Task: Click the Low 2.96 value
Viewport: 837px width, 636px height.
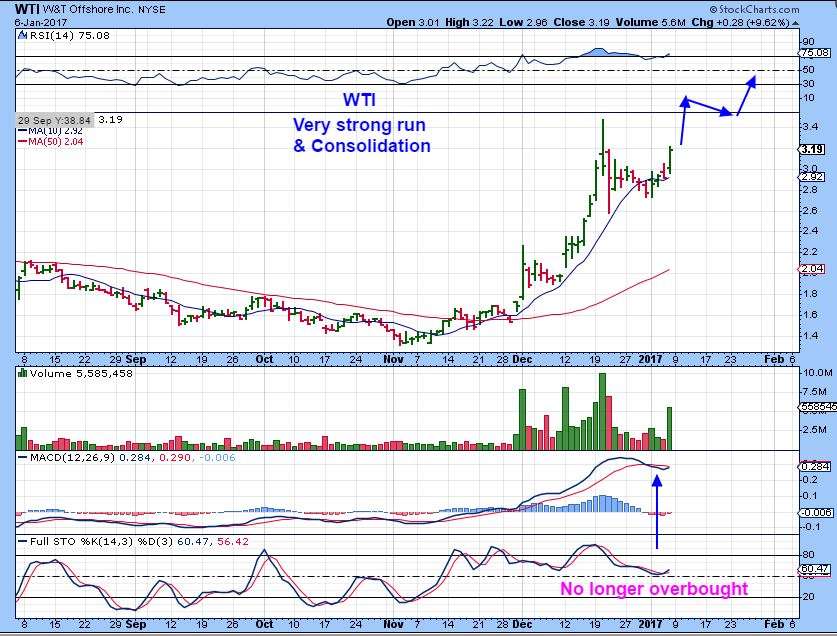Action: click(523, 22)
